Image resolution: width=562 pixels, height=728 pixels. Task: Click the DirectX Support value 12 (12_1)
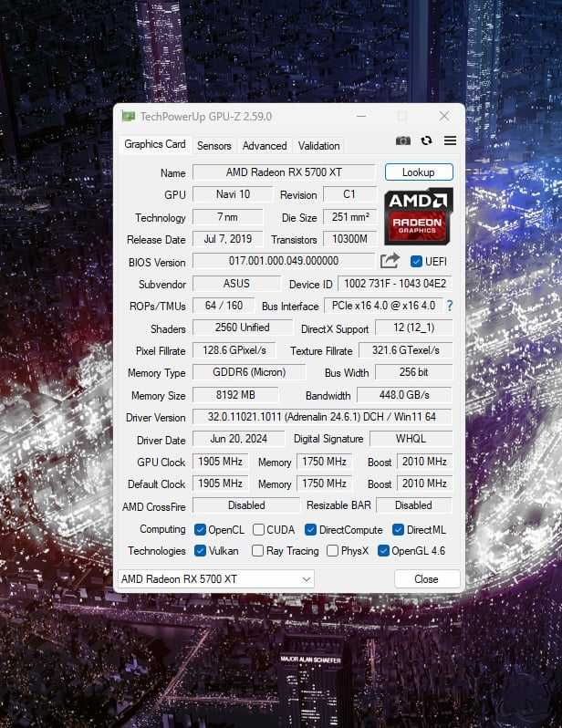point(413,328)
